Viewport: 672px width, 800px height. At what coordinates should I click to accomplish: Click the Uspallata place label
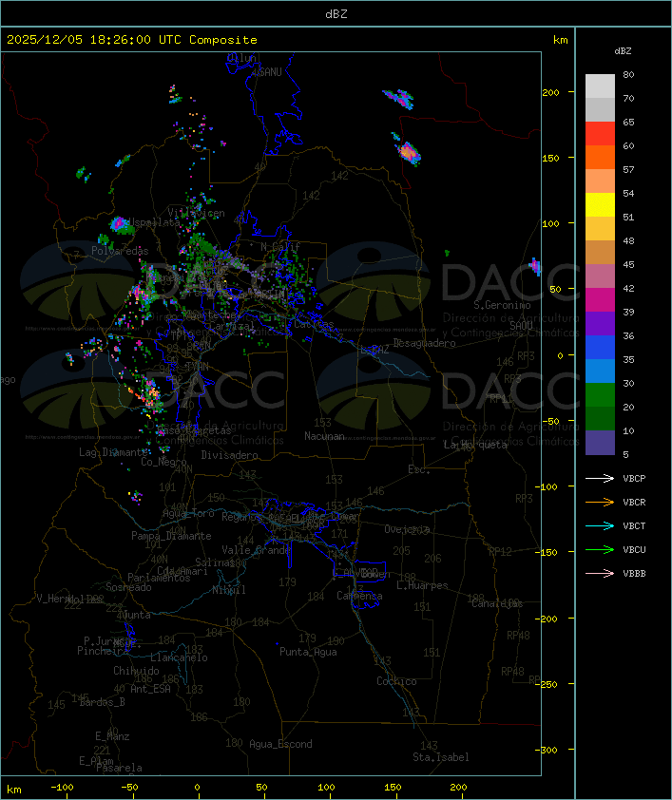point(155,222)
